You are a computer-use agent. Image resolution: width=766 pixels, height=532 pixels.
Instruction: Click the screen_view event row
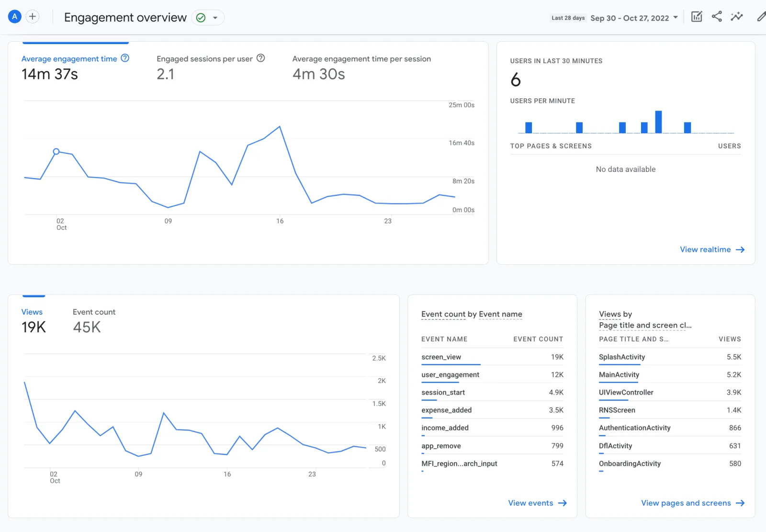492,357
